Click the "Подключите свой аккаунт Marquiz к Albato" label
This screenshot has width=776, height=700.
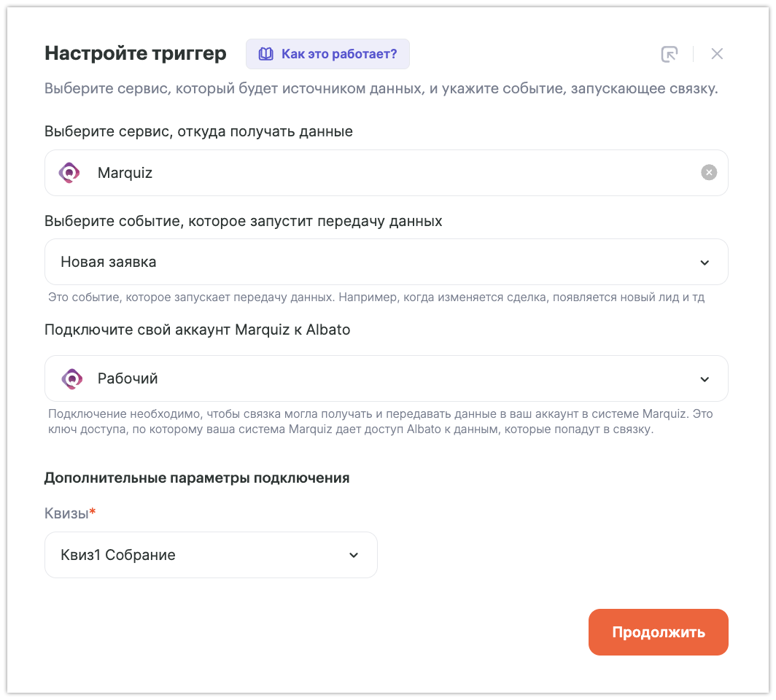198,330
